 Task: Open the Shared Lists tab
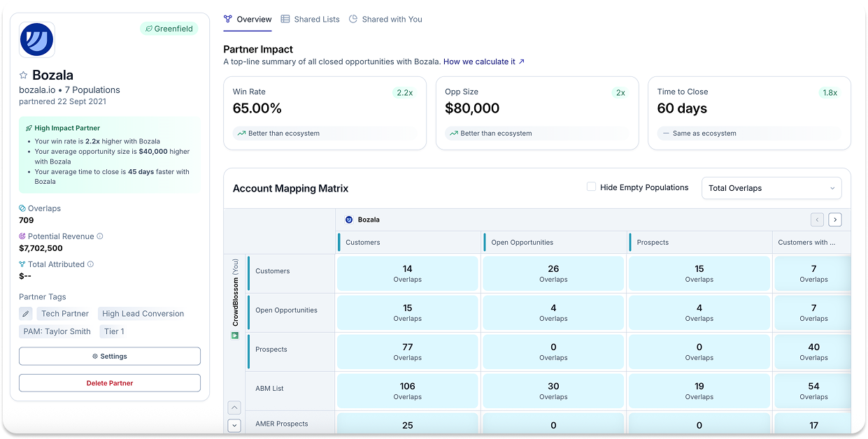(310, 20)
